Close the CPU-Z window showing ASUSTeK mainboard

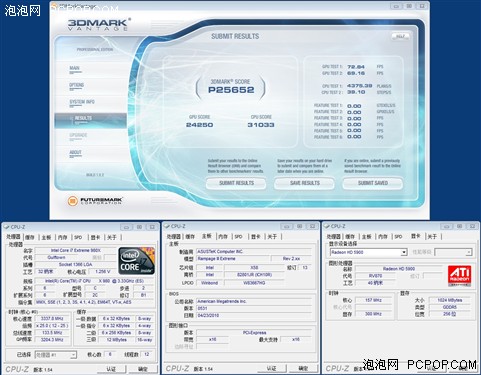click(x=312, y=226)
